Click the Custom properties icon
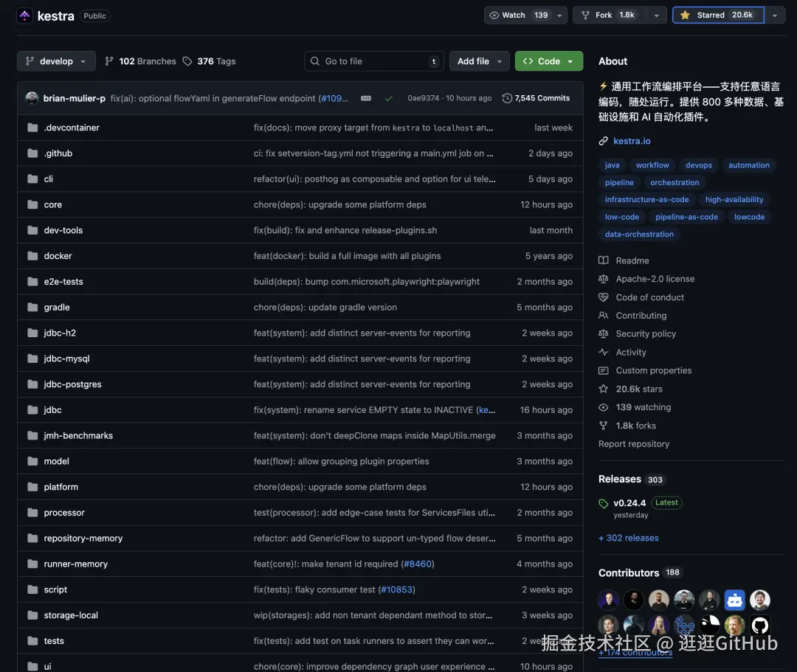 604,370
